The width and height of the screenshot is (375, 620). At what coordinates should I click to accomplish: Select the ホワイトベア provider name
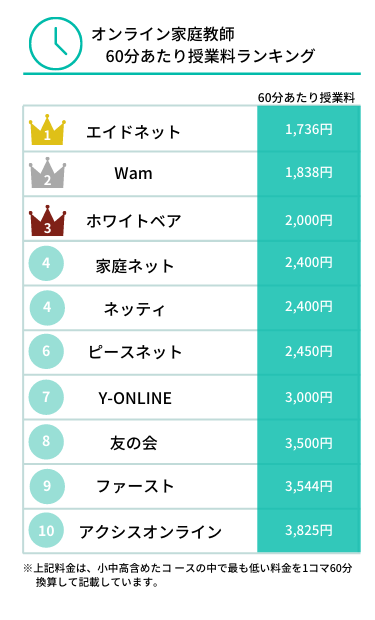pos(134,221)
